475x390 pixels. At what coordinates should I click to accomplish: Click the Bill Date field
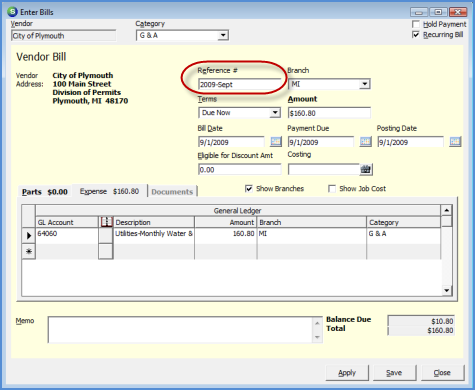coord(231,142)
